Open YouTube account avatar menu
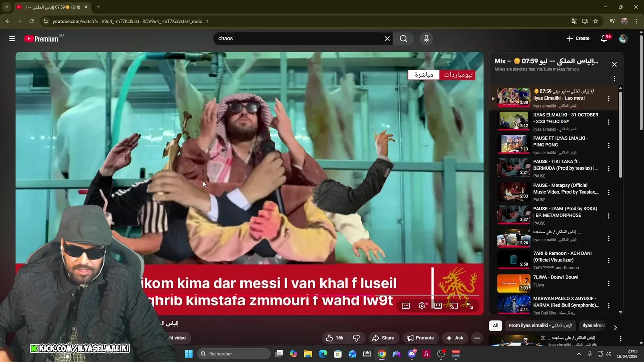 click(623, 38)
